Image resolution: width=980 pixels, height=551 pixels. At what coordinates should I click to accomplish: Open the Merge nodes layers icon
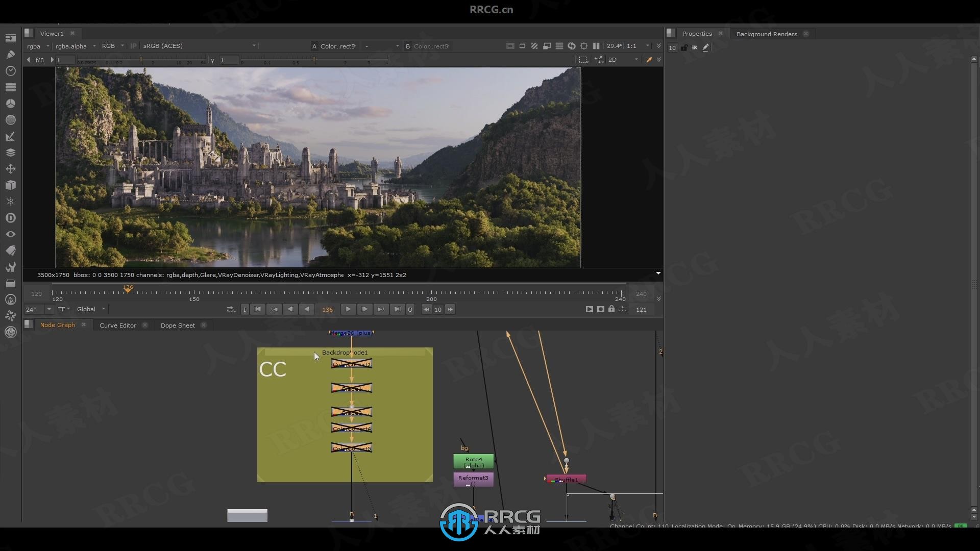click(10, 153)
